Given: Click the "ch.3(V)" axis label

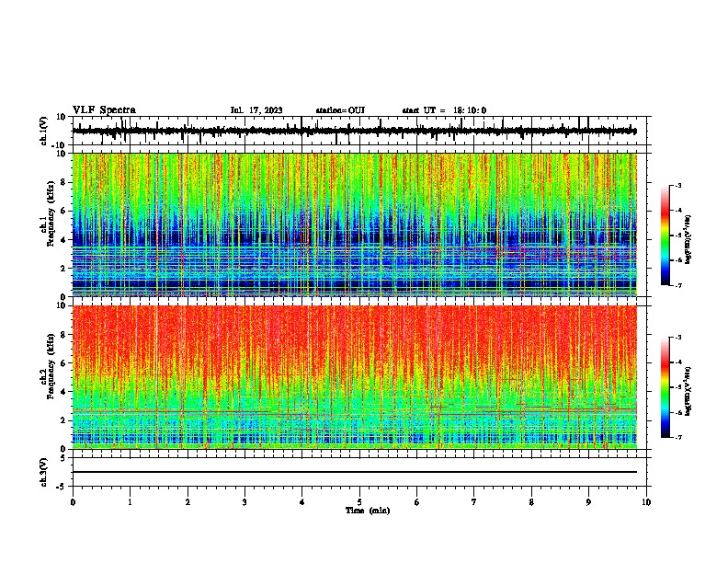Looking at the screenshot, I should [x=43, y=472].
